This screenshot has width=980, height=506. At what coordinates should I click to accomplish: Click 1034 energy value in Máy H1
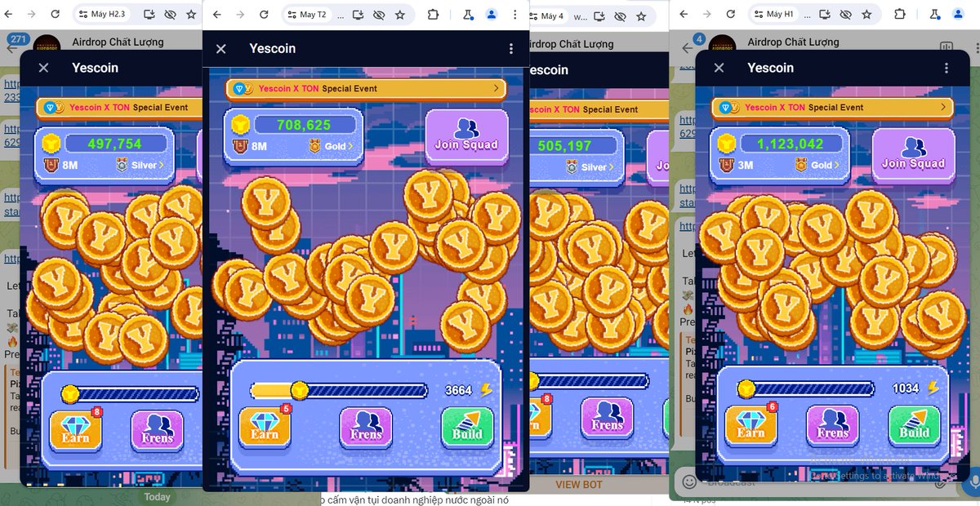(x=905, y=388)
